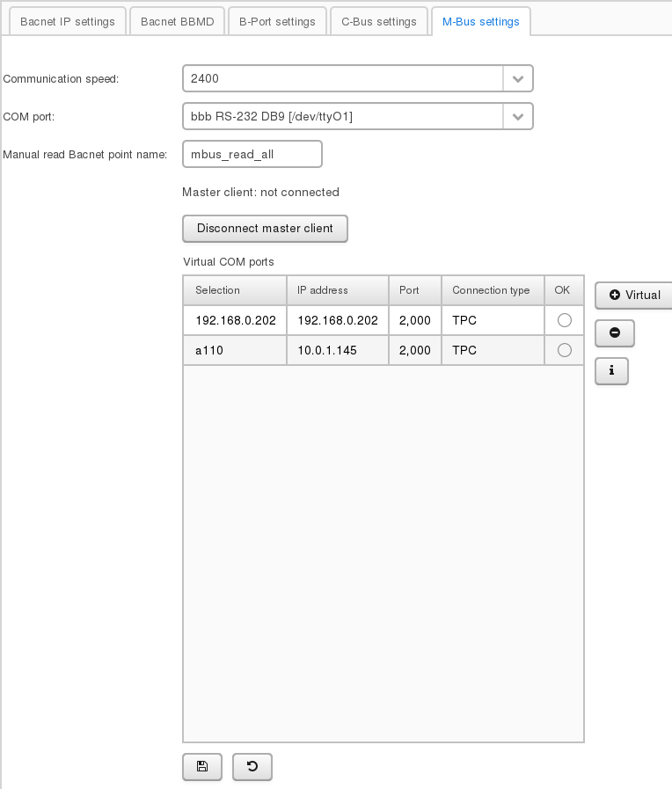Toggle OK radio for a110 row
This screenshot has height=789, width=672.
[x=565, y=350]
